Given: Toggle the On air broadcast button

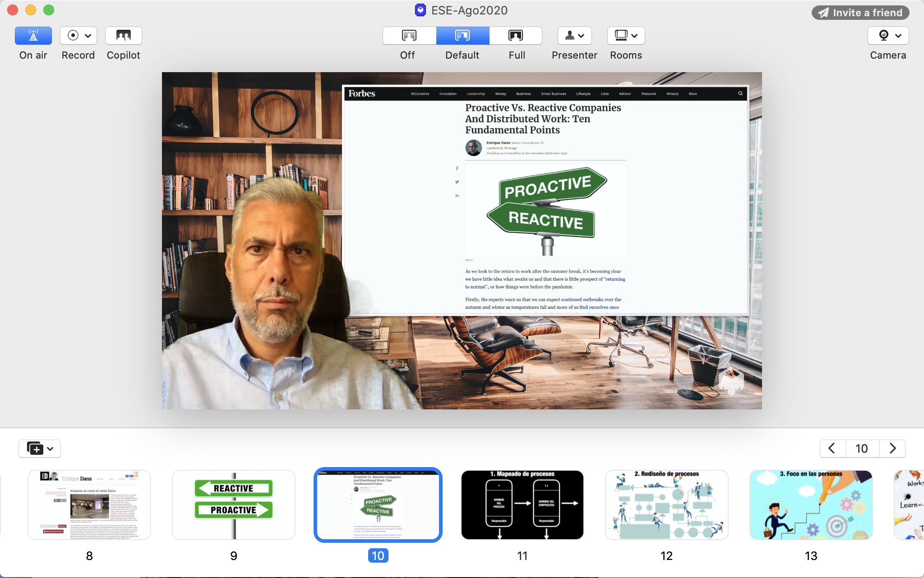Looking at the screenshot, I should (x=33, y=36).
